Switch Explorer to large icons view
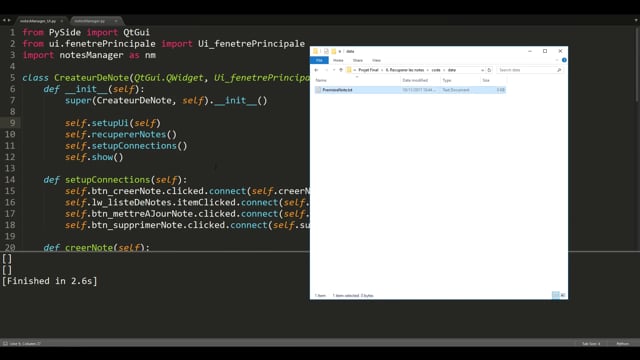Image resolution: width=640 pixels, height=360 pixels. [563, 295]
